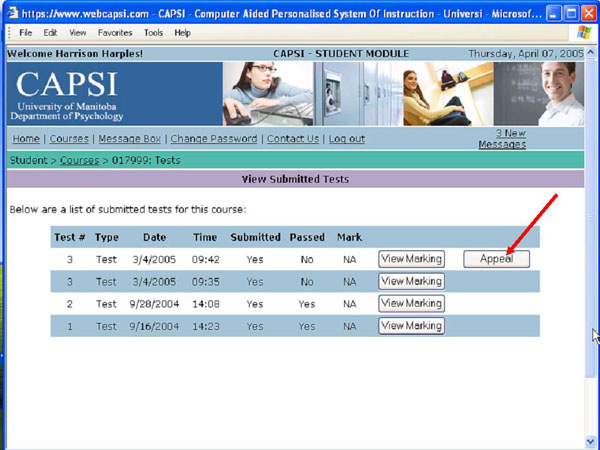Click the Mark column header

[x=349, y=237]
